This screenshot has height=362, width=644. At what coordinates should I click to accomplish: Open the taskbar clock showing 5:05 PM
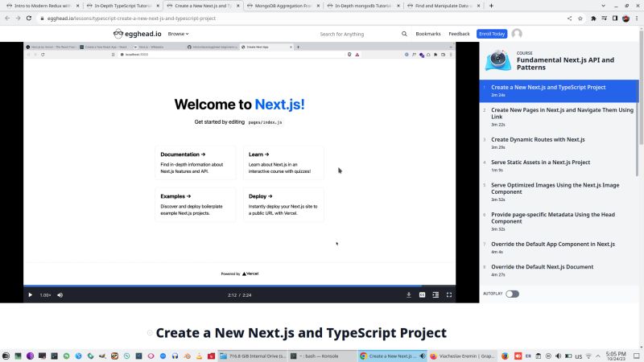(616, 356)
